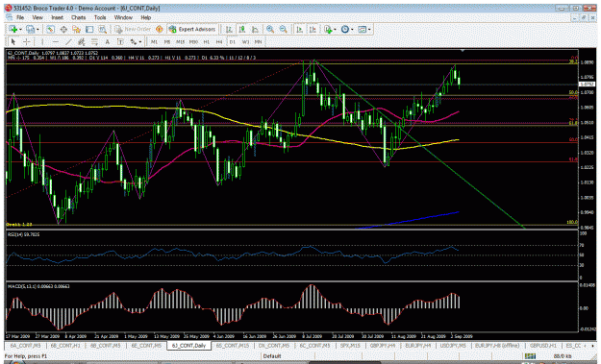Switch timeframe to M5
Viewport: 601px width, 364px height.
click(167, 42)
